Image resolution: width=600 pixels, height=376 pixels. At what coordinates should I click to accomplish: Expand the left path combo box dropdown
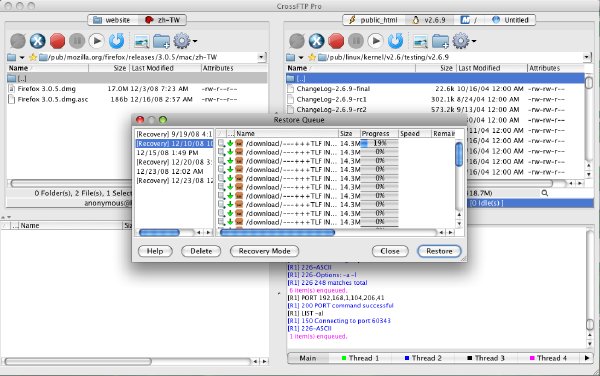(x=261, y=57)
